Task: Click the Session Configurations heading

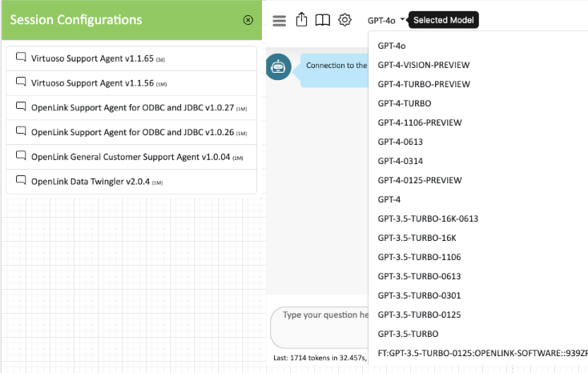Action: [76, 20]
